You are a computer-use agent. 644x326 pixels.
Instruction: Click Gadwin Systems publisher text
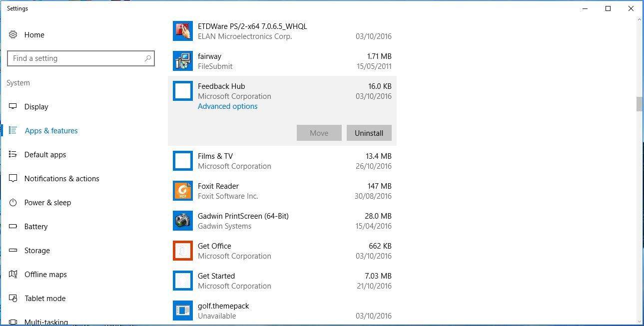(224, 226)
